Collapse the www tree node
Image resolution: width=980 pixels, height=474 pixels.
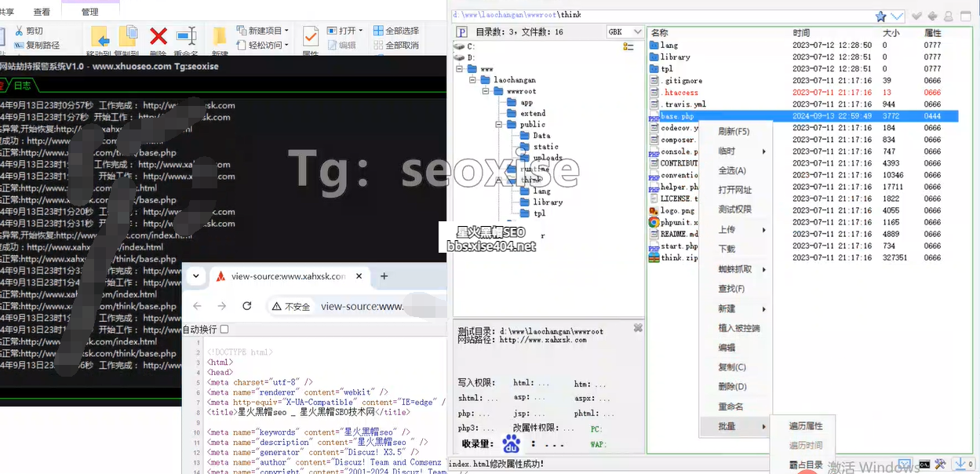[x=460, y=69]
